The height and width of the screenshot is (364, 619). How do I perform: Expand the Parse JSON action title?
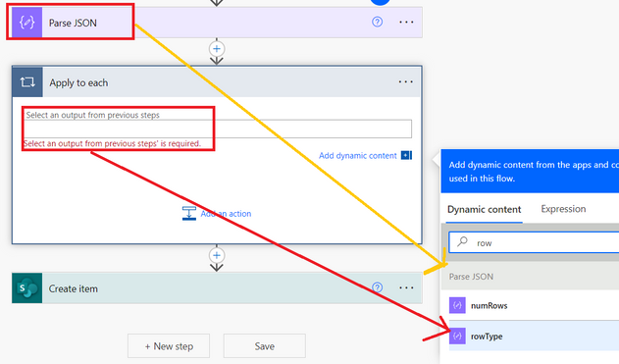(x=73, y=23)
